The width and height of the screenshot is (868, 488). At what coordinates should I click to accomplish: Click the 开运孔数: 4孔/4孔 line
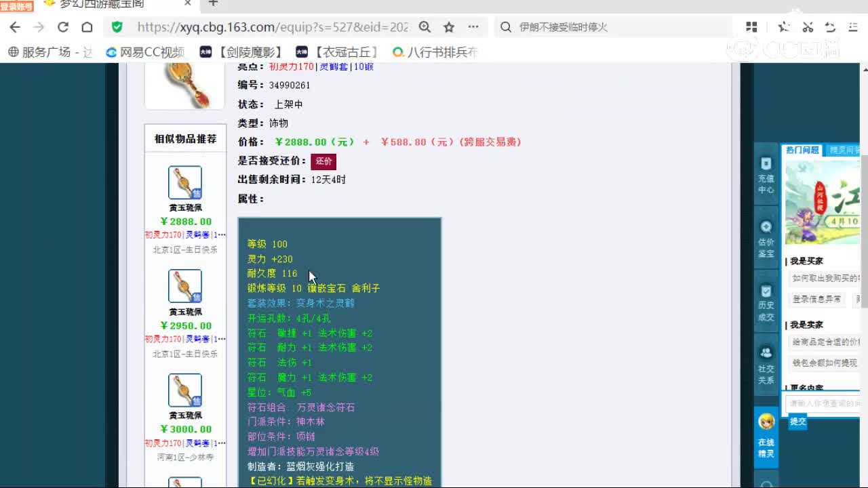click(x=289, y=319)
